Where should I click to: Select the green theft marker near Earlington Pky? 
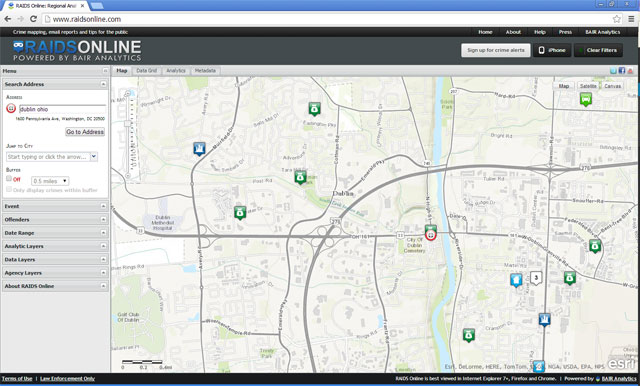[314, 109]
